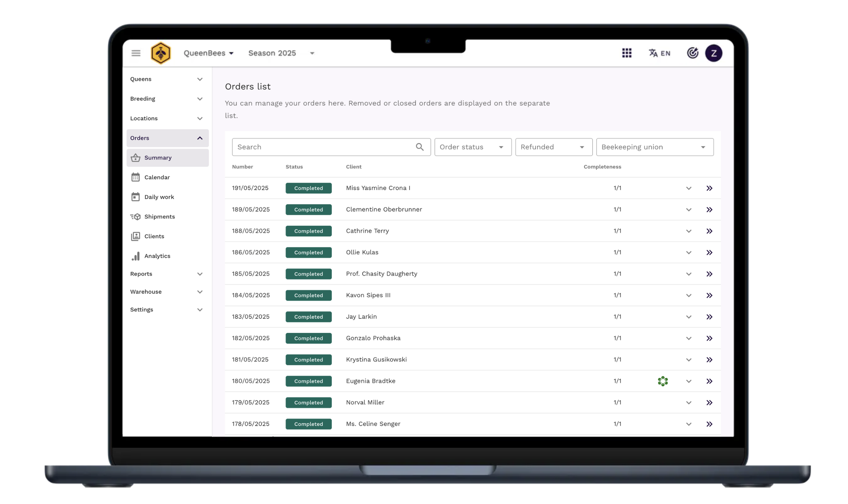Click the QueenBees bee logo
The height and width of the screenshot is (504, 848).
(x=161, y=53)
